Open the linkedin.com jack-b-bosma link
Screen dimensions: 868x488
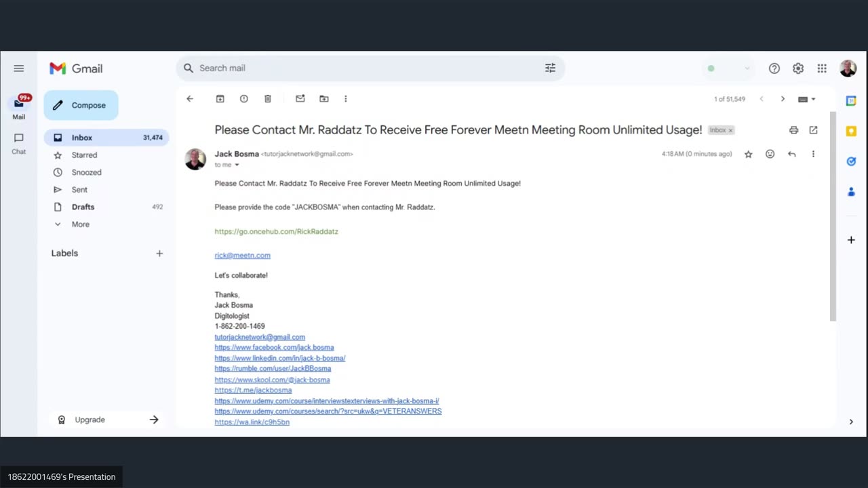click(x=280, y=358)
